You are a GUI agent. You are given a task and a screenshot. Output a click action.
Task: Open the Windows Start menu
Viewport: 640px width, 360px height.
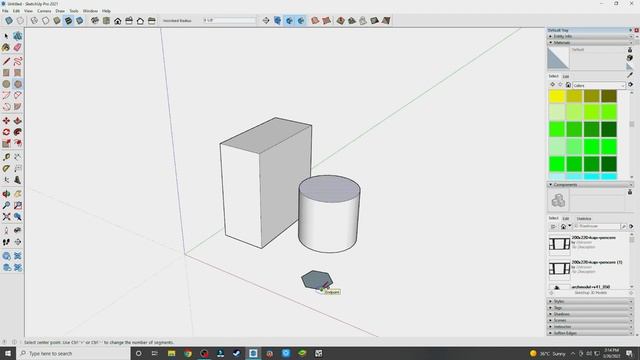click(x=8, y=353)
